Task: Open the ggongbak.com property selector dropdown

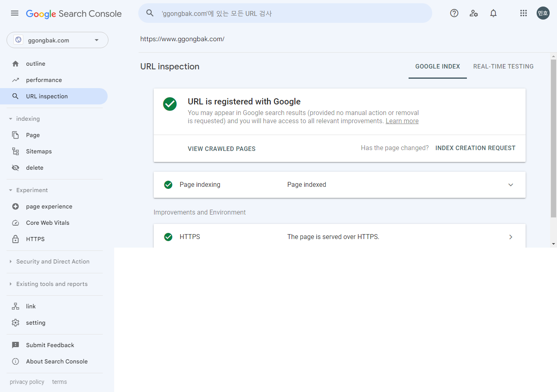Action: [57, 40]
